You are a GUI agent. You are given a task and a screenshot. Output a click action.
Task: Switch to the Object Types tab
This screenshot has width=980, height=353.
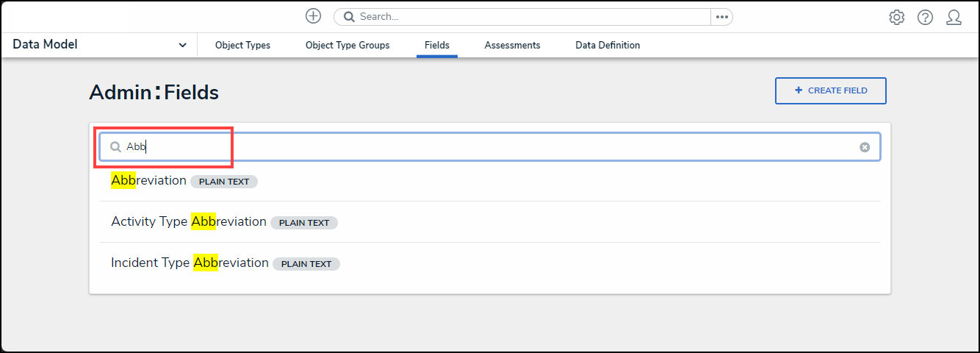pos(242,46)
